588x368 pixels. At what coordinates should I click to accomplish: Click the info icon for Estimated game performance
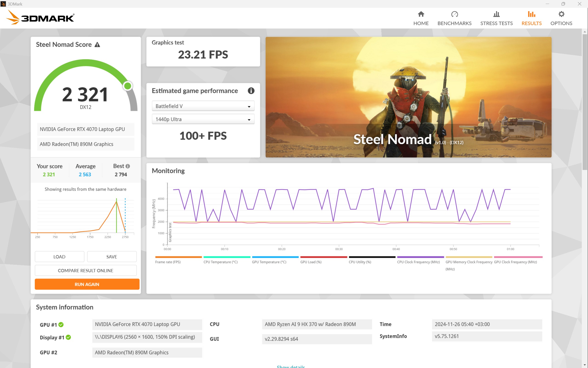tap(251, 91)
